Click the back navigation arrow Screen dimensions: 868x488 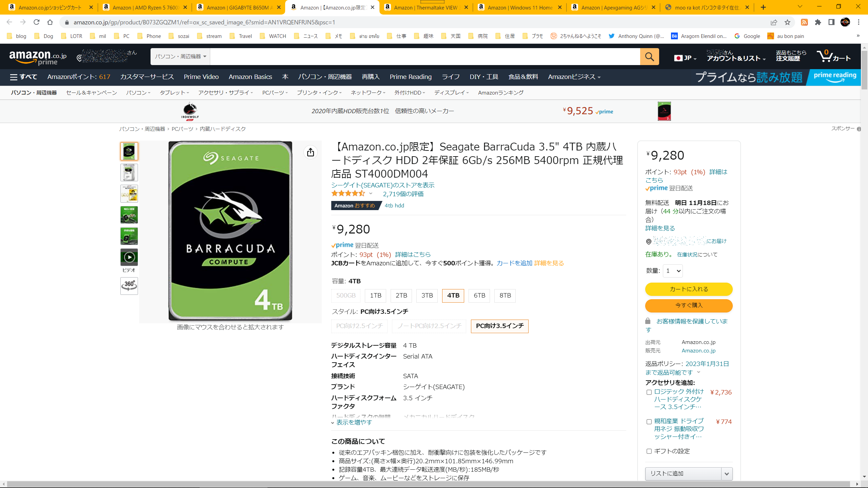[9, 22]
